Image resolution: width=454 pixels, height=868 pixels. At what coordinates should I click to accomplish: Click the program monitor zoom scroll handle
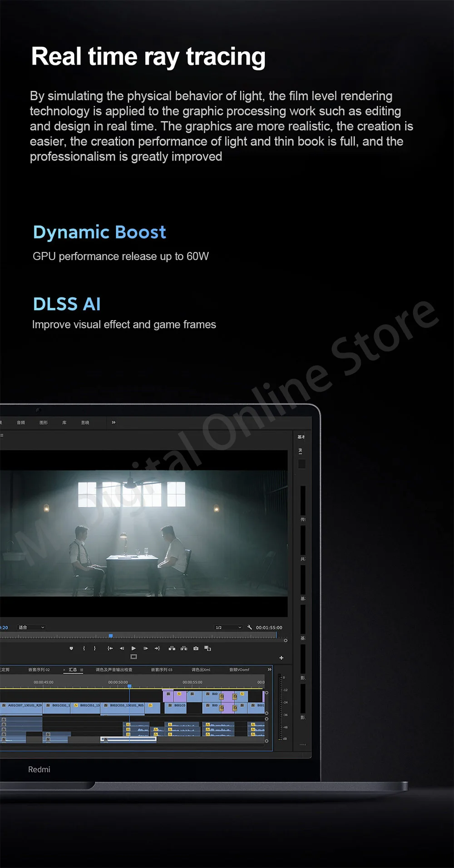coord(286,640)
